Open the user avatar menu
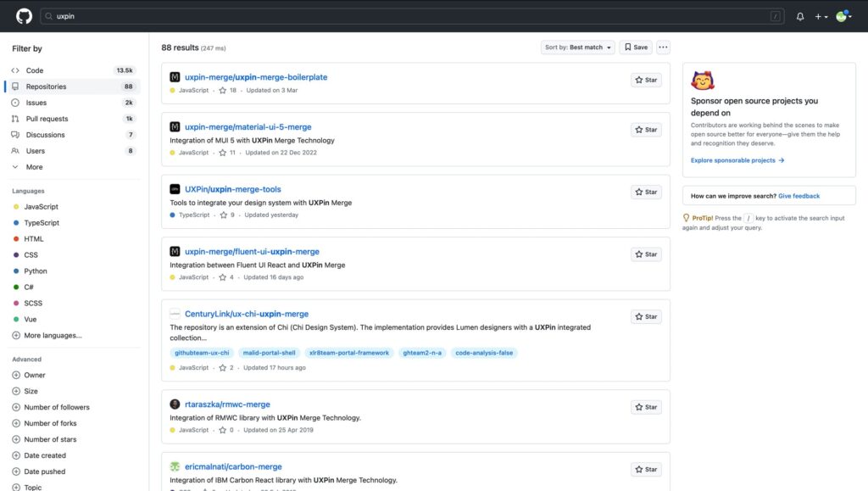The width and height of the screenshot is (868, 491). tap(843, 16)
